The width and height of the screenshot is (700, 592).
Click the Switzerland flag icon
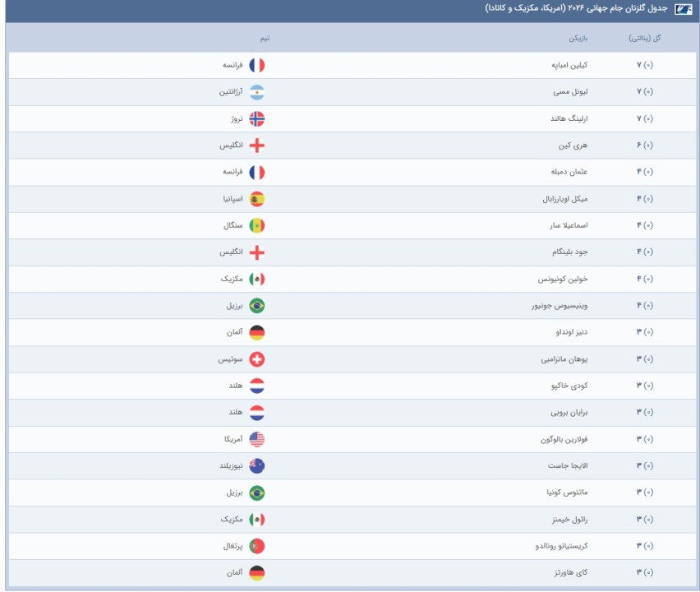coord(256,359)
